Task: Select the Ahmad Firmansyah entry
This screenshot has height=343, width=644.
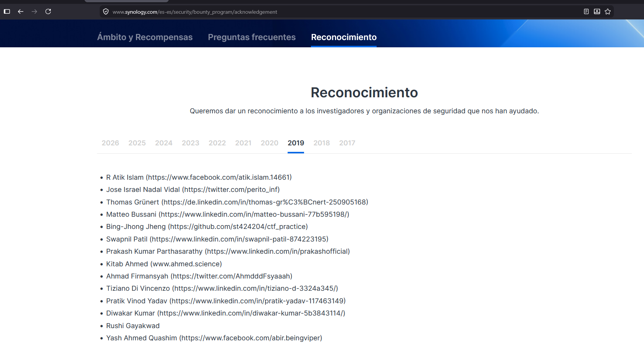Action: coord(199,276)
